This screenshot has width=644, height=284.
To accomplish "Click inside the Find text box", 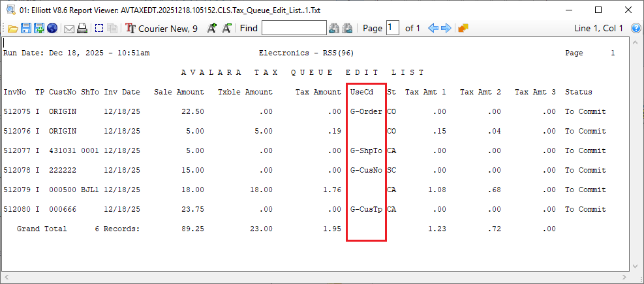I will 294,28.
